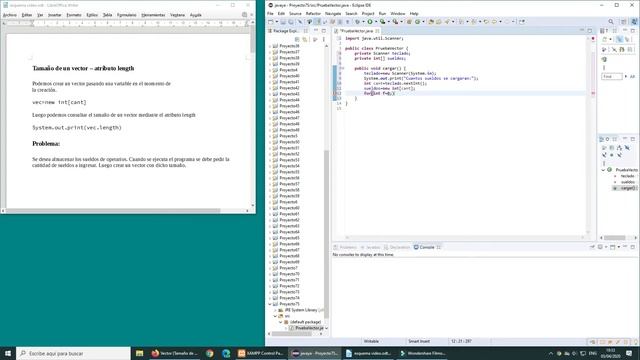Run the program with the green Run icon
The image size is (640, 360).
pyautogui.click(x=370, y=22)
